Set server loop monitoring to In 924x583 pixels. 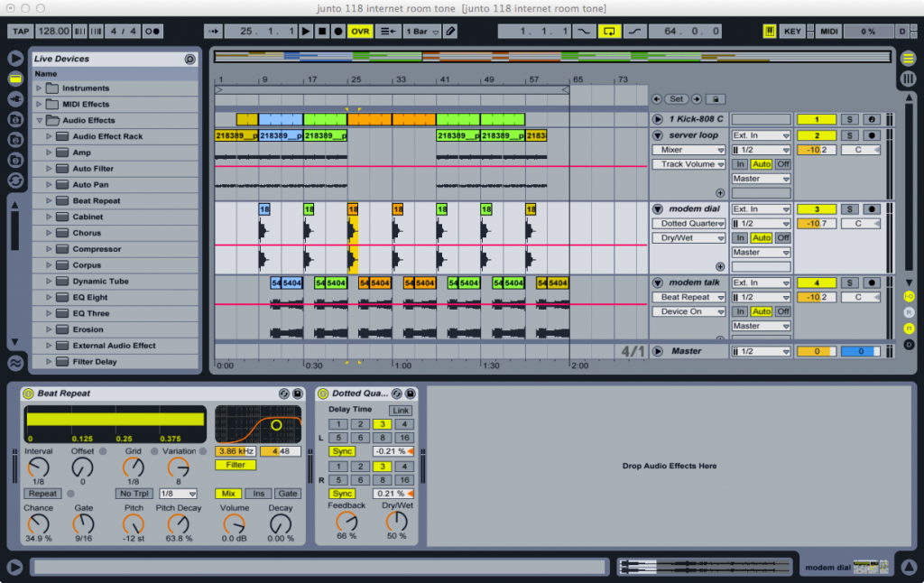point(740,164)
